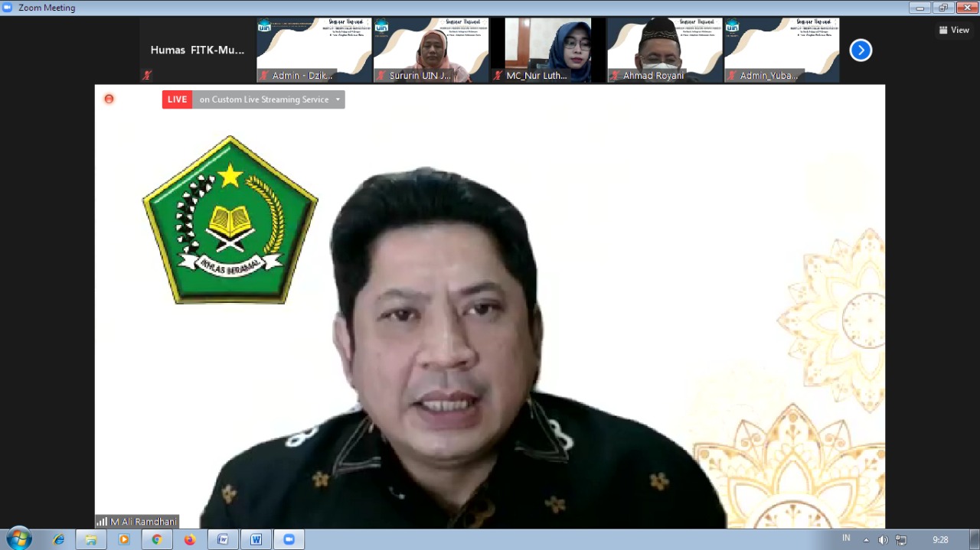Image resolution: width=980 pixels, height=550 pixels.
Task: Click the audio signal icon beside M Ali Ramdhani
Action: click(101, 521)
